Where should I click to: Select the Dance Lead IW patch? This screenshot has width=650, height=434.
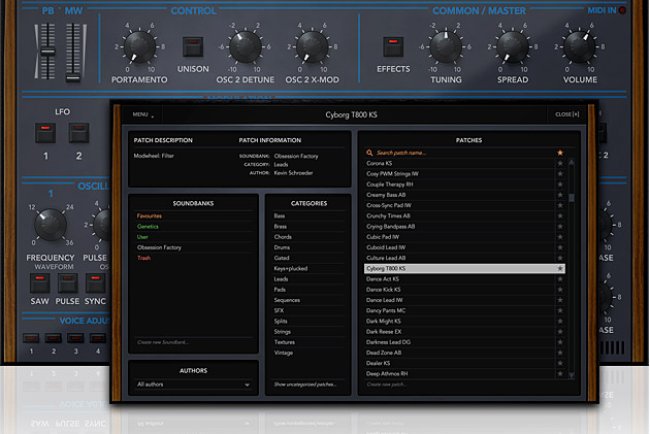459,300
